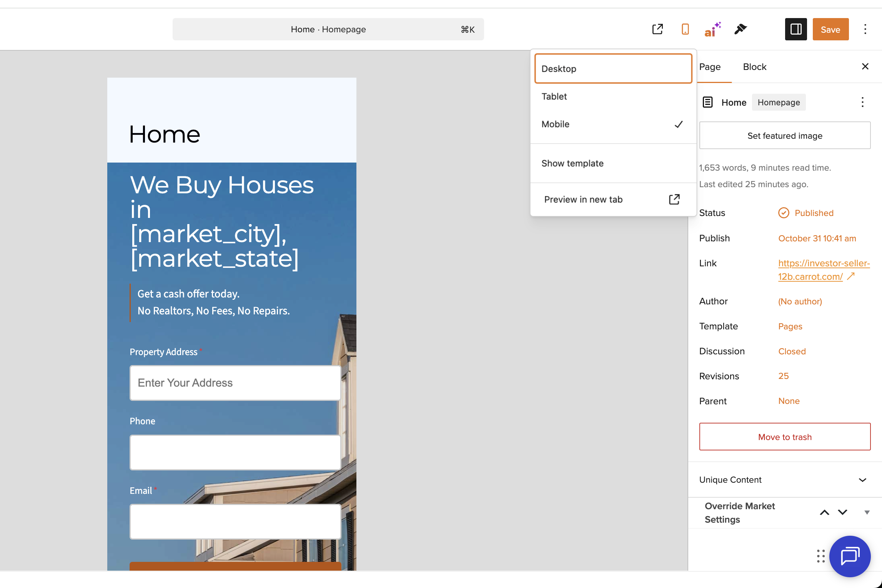This screenshot has width=882, height=588.
Task: Toggle the settings sidebar panel icon
Action: click(x=795, y=29)
